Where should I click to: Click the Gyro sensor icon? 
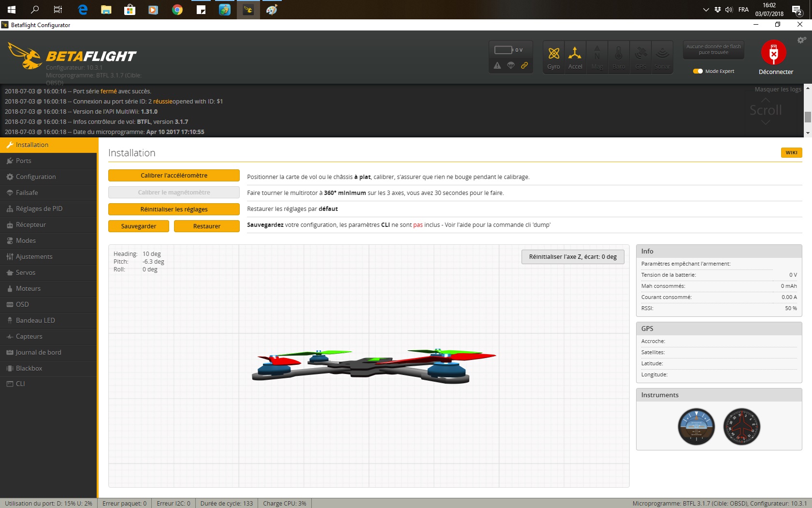tap(554, 57)
